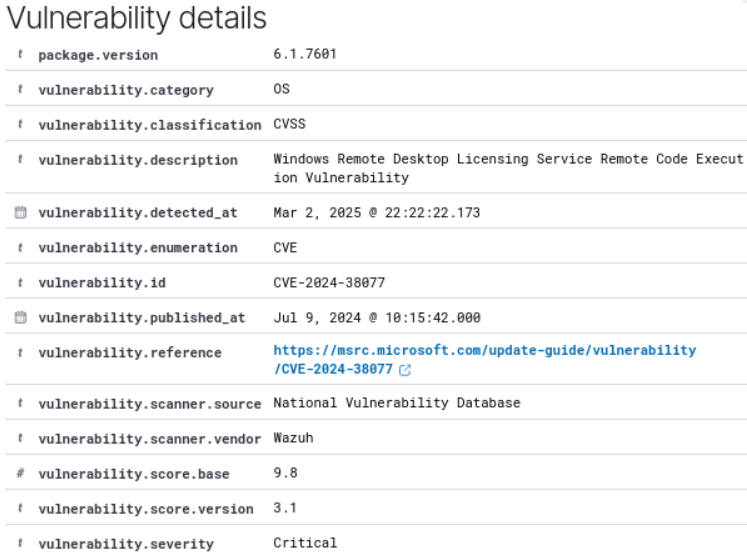Select the vulnerability.category field name
This screenshot has height=557, width=747.
[126, 90]
